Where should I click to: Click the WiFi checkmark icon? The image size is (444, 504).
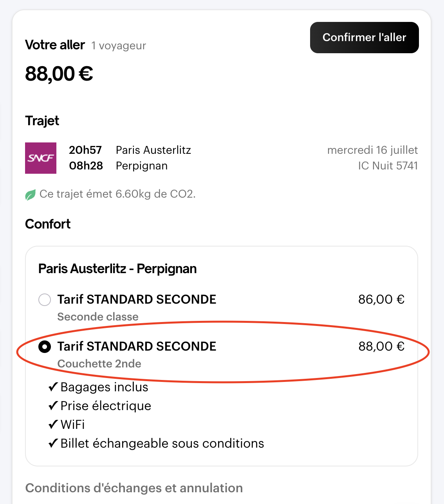click(x=53, y=425)
